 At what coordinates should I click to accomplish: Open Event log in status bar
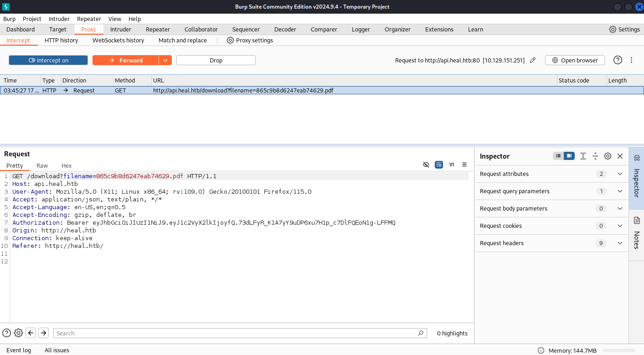19,350
